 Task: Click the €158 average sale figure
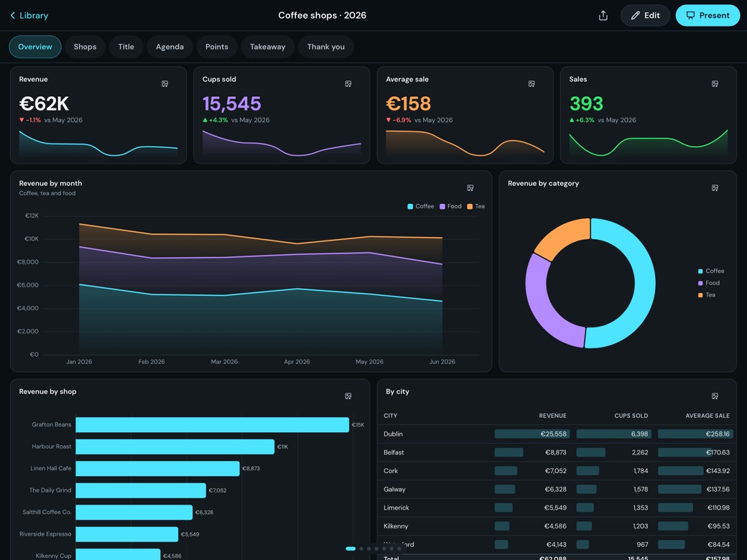(x=408, y=104)
